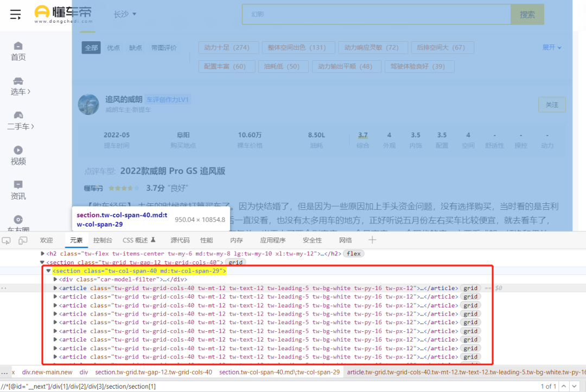Open car model 2022款威朗 Pro GS 追风版
Screen dimensions: 586x392
click(x=173, y=171)
